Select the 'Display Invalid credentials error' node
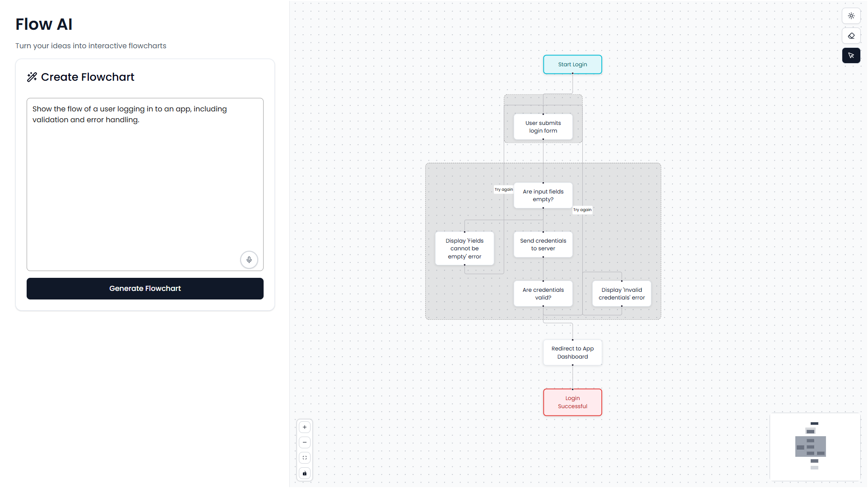 (x=622, y=294)
